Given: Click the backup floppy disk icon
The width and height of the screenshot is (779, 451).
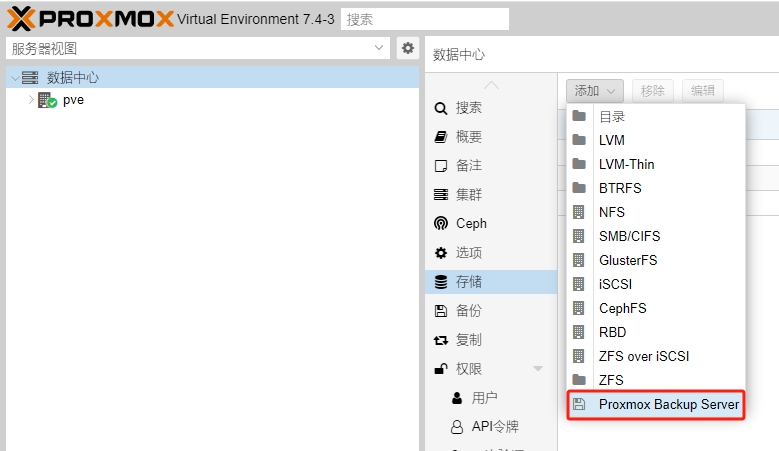Looking at the screenshot, I should click(x=440, y=311).
